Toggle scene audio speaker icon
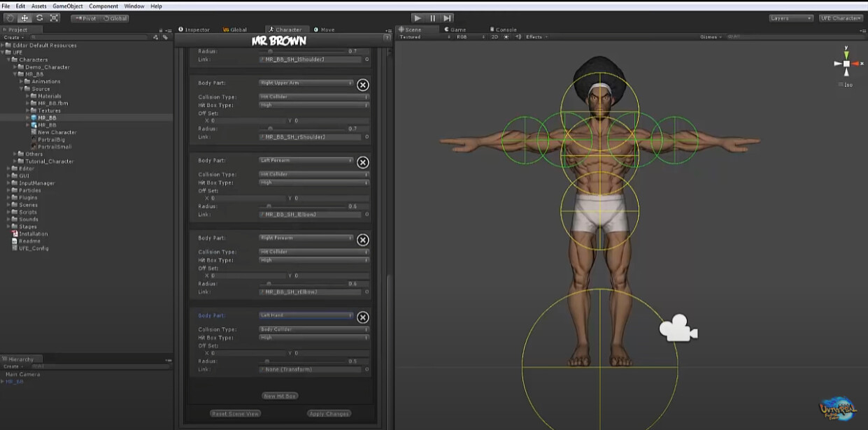The image size is (868, 430). coord(518,37)
